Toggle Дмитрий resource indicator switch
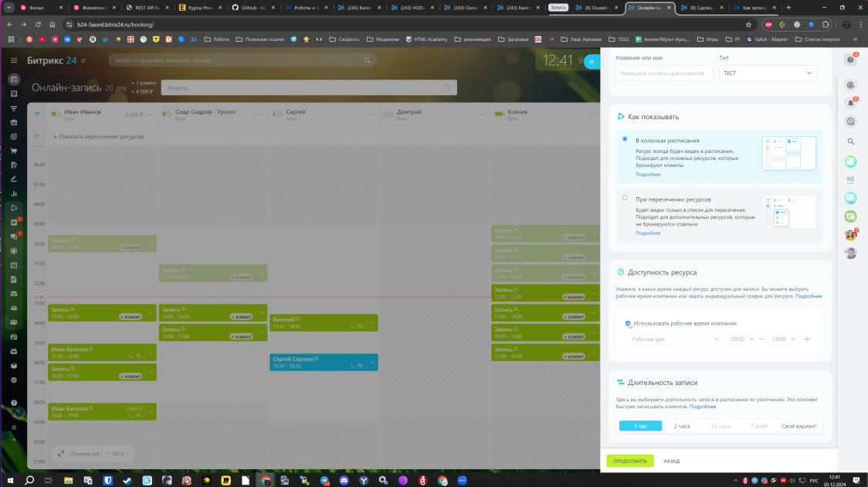The height and width of the screenshot is (487, 868). [388, 114]
